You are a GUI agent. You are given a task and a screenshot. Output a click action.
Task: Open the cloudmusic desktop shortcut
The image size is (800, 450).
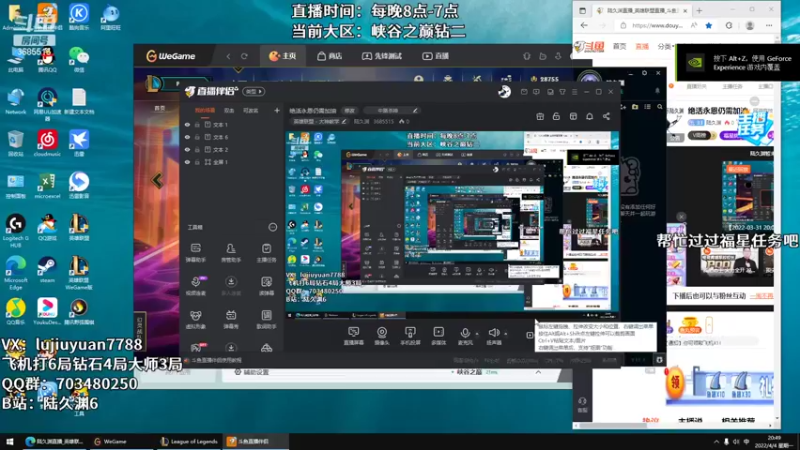click(x=47, y=143)
